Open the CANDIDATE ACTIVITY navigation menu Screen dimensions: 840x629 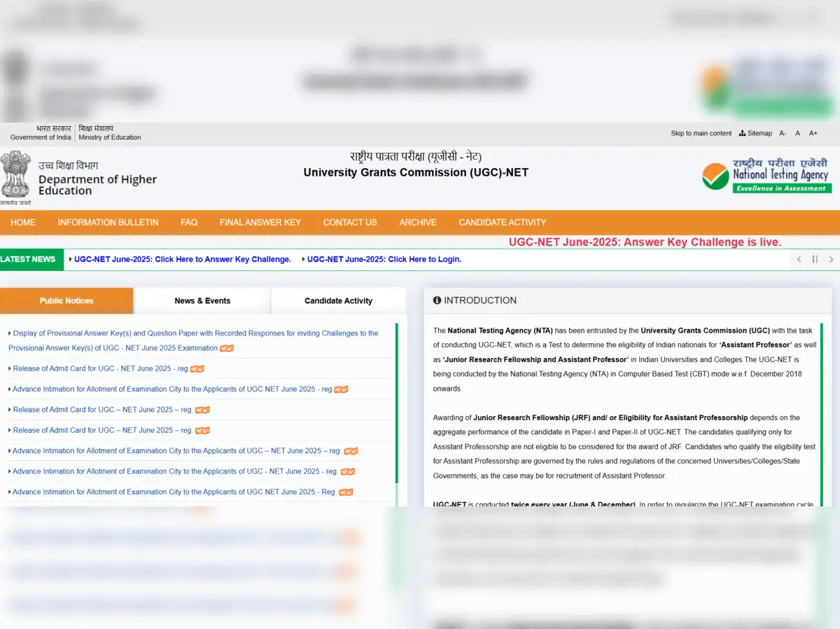(502, 222)
